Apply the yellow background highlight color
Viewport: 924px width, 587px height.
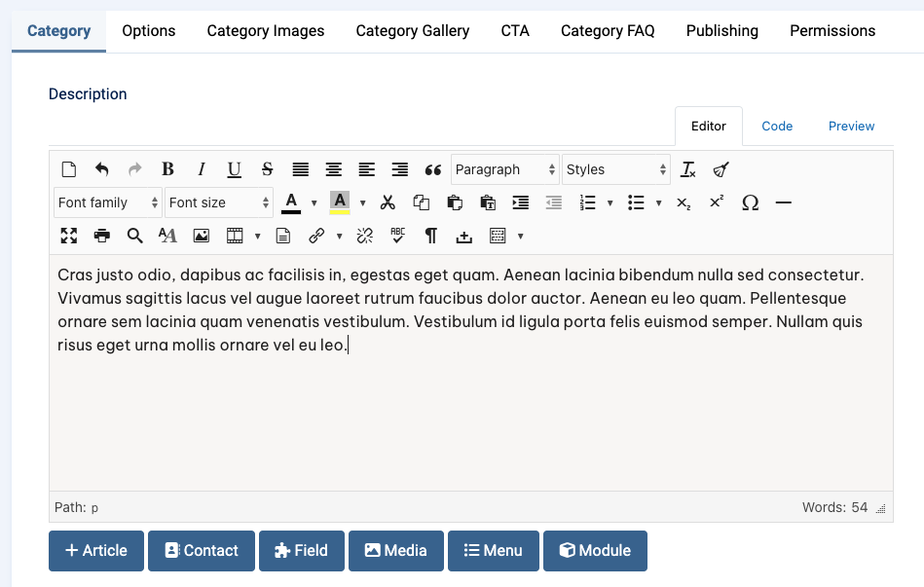point(340,202)
